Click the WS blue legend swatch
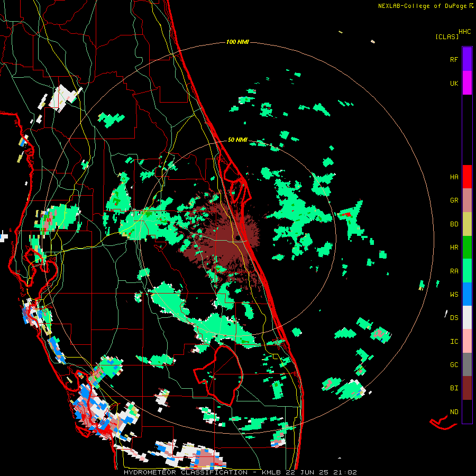476x476 pixels. click(467, 294)
